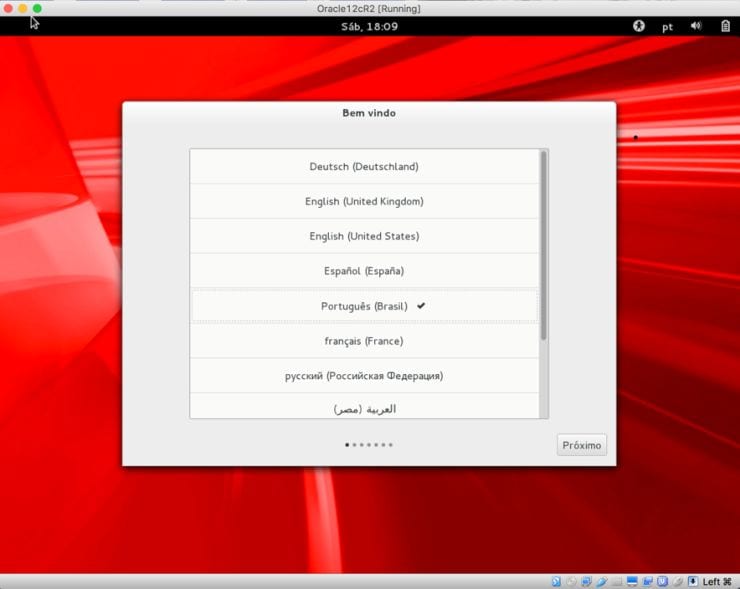Click the optical disc status icon
Image resolution: width=740 pixels, height=589 pixels.
click(x=572, y=582)
